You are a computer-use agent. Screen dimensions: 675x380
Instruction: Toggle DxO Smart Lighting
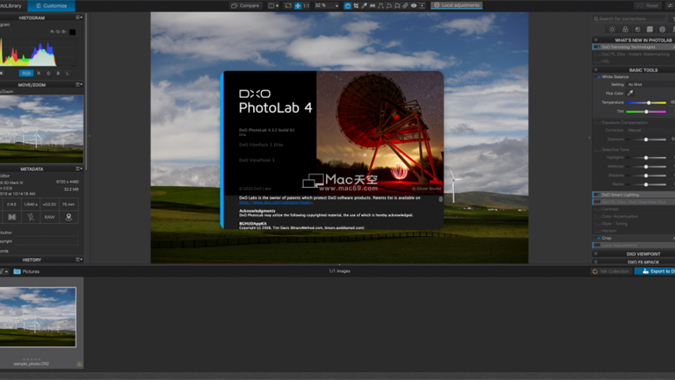click(597, 195)
